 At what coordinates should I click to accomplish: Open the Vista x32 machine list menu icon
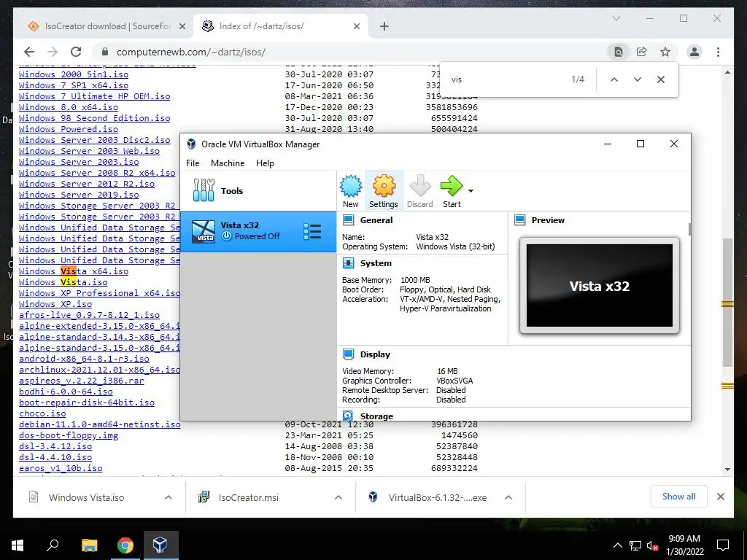coord(312,231)
